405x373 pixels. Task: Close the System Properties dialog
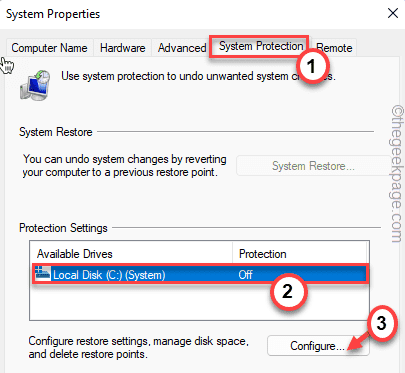[x=393, y=13]
